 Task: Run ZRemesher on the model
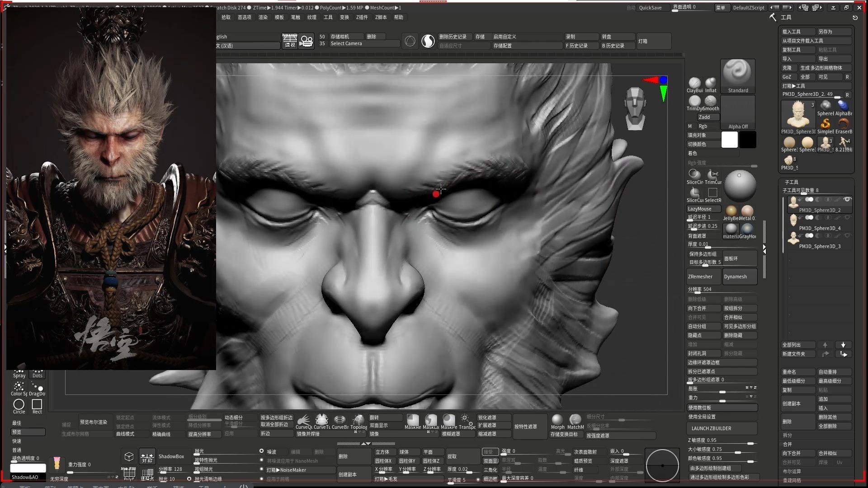click(703, 276)
